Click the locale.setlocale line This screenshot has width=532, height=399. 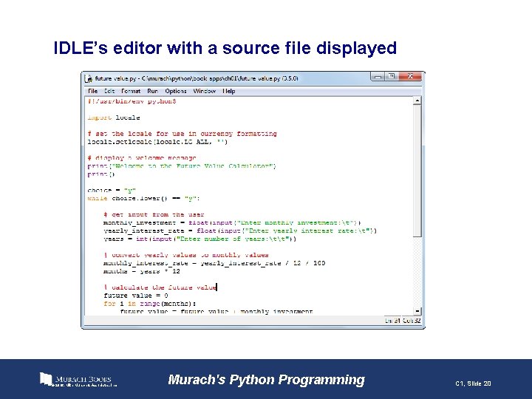pos(157,142)
